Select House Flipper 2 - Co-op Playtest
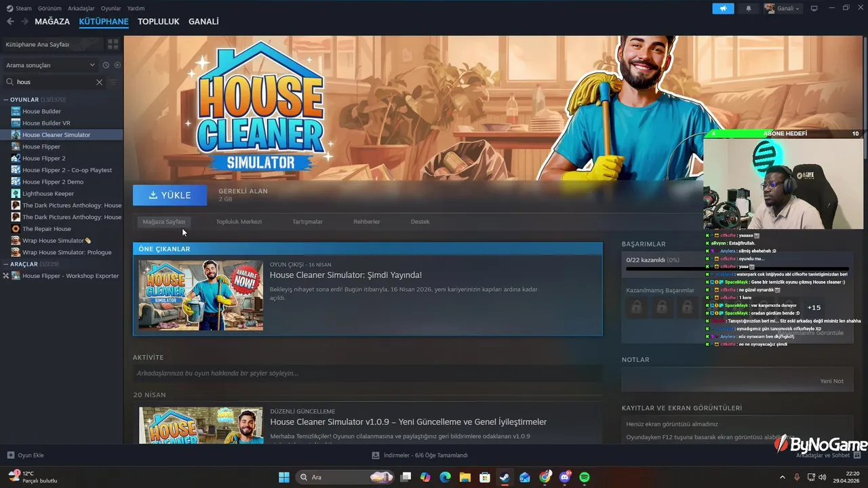The width and height of the screenshot is (868, 488). pyautogui.click(x=67, y=170)
